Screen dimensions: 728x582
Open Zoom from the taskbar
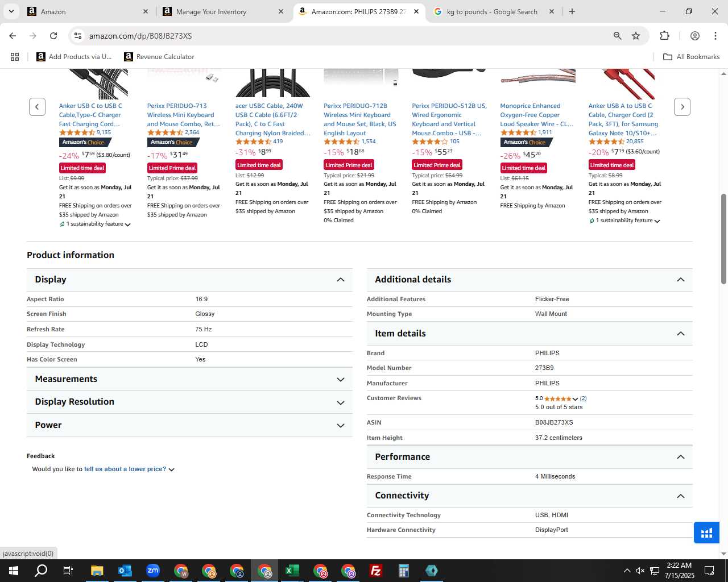click(152, 571)
